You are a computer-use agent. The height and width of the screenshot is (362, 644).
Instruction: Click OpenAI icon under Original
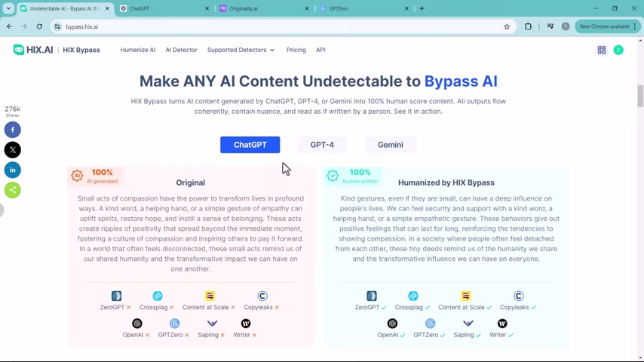pos(137,324)
